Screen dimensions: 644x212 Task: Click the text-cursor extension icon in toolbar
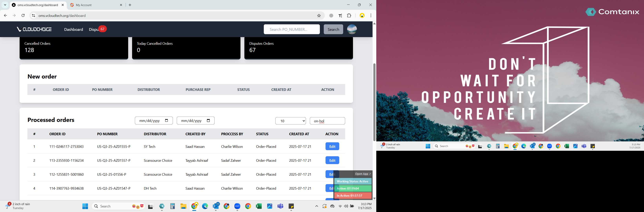pyautogui.click(x=340, y=16)
